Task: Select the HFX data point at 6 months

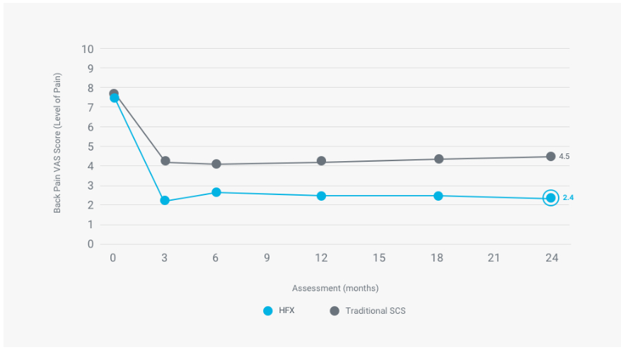Action: pos(216,192)
